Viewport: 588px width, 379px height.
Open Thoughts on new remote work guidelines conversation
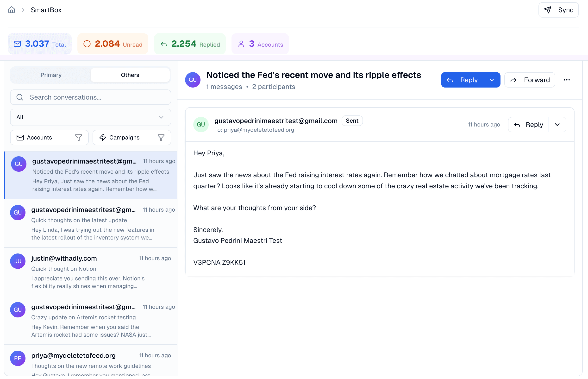pyautogui.click(x=91, y=360)
